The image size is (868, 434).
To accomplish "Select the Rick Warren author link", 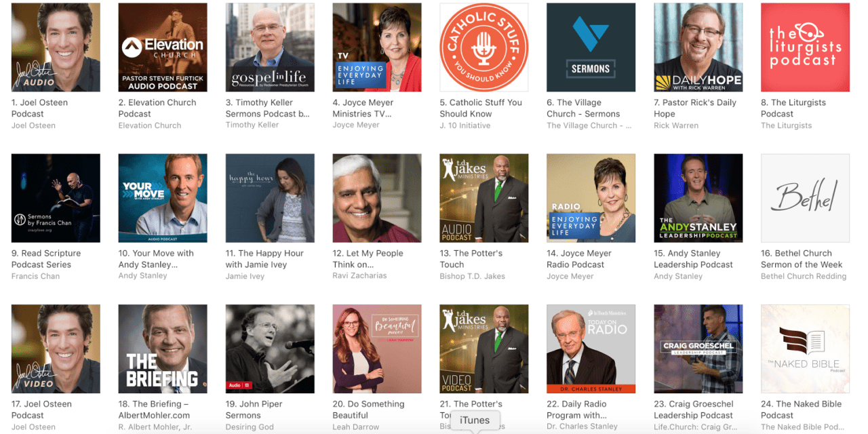I will [x=676, y=125].
